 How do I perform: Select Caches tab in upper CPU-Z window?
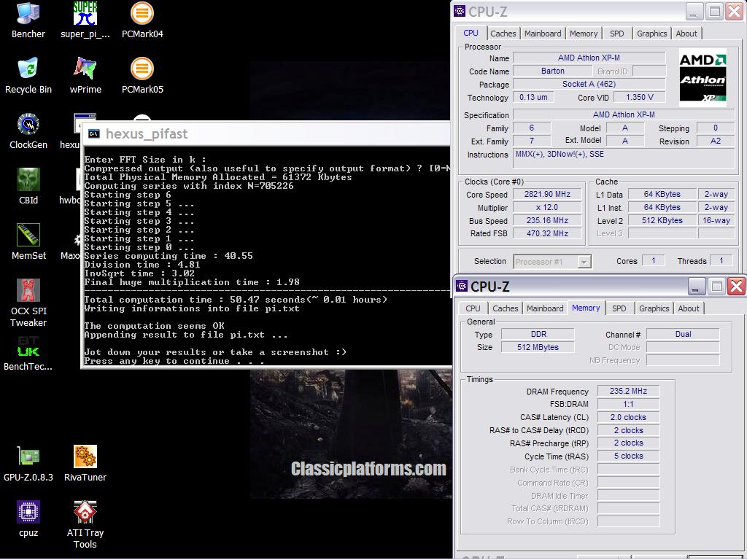503,34
